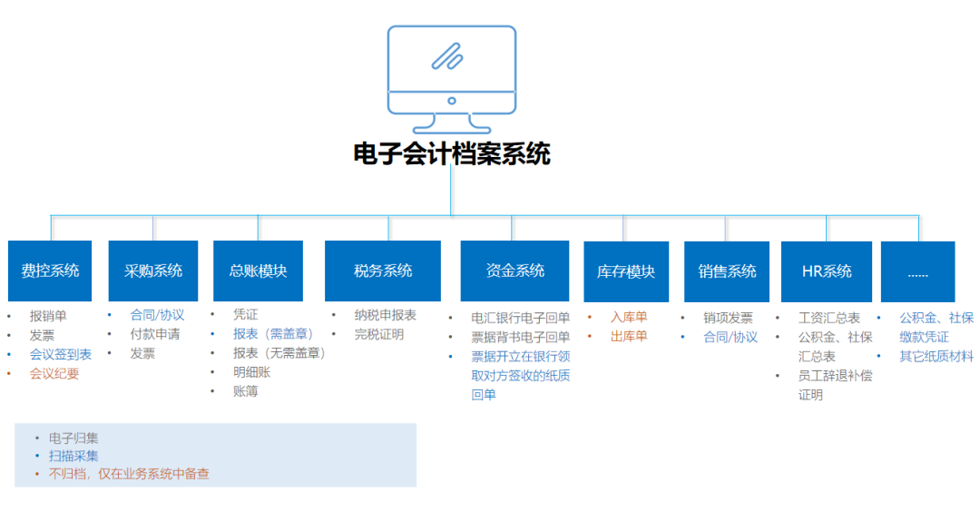Select 入库单 under 库存模块
This screenshot has height=512, width=980.
point(629,317)
